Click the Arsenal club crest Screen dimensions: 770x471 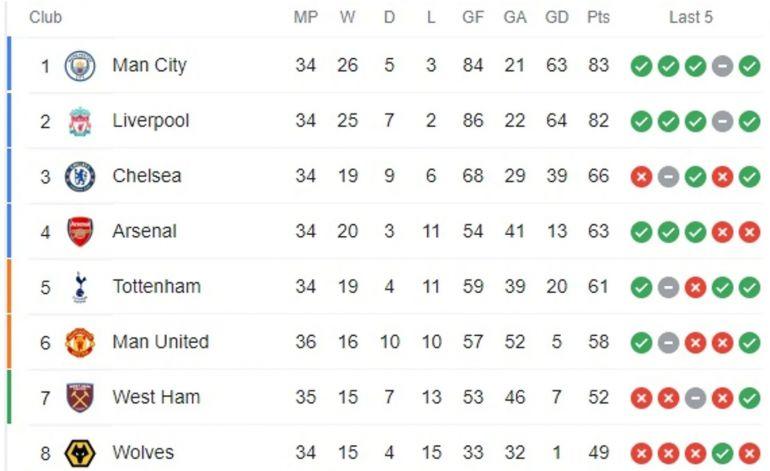coord(80,231)
